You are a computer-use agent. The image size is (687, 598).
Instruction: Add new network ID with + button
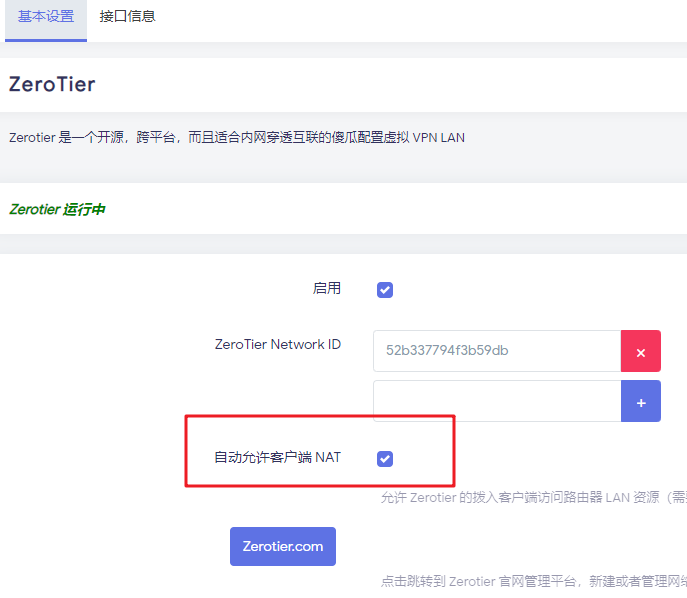pos(641,401)
